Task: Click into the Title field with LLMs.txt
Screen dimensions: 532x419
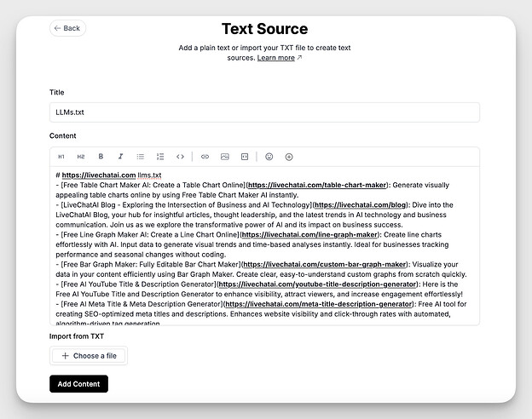Action: (x=264, y=112)
